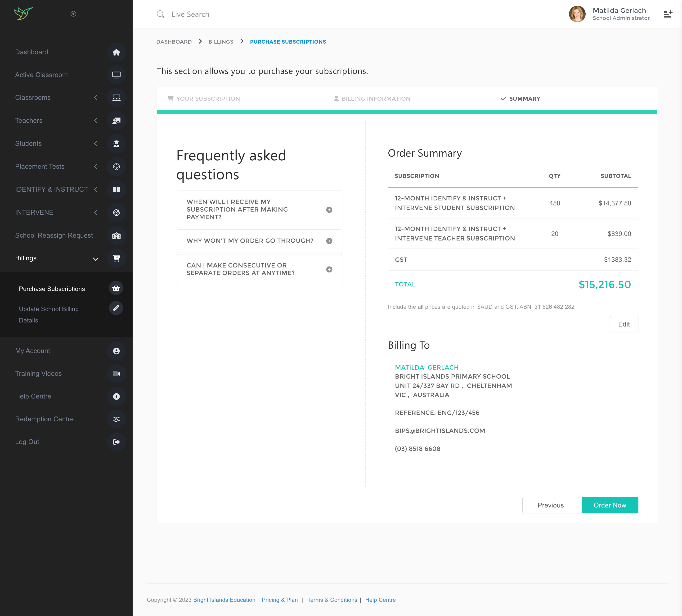The height and width of the screenshot is (616, 682).
Task: Click the Purchase Subscriptions basket icon
Action: point(116,288)
